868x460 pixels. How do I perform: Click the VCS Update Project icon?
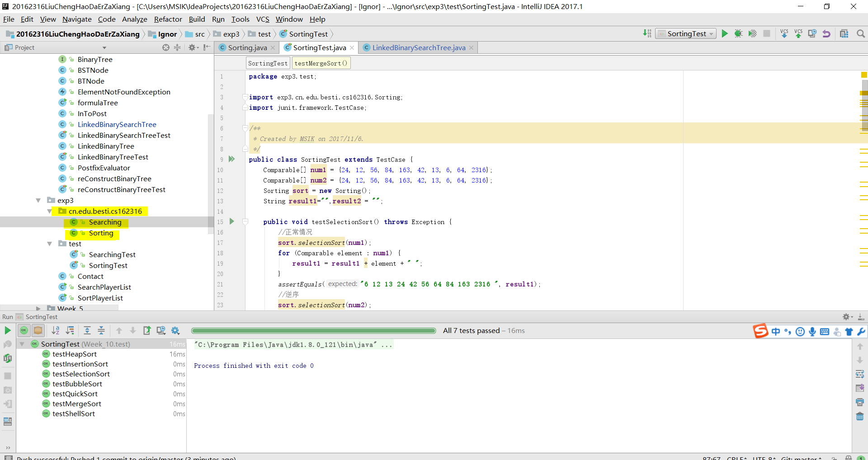[x=784, y=33]
